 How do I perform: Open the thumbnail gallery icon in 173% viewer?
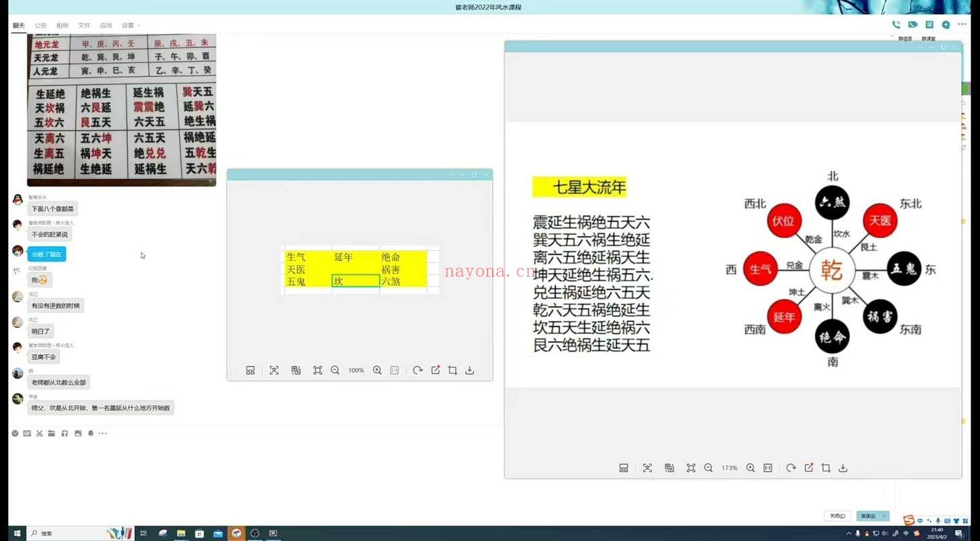[x=624, y=468]
